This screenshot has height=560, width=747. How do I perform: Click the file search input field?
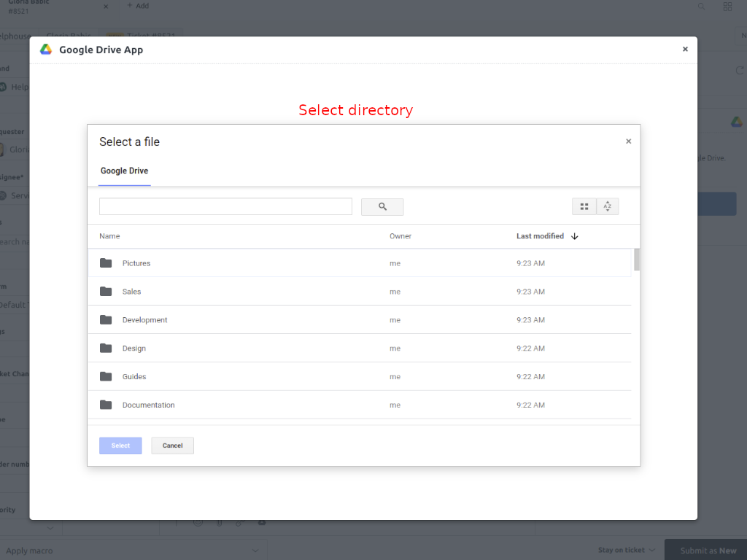(225, 207)
